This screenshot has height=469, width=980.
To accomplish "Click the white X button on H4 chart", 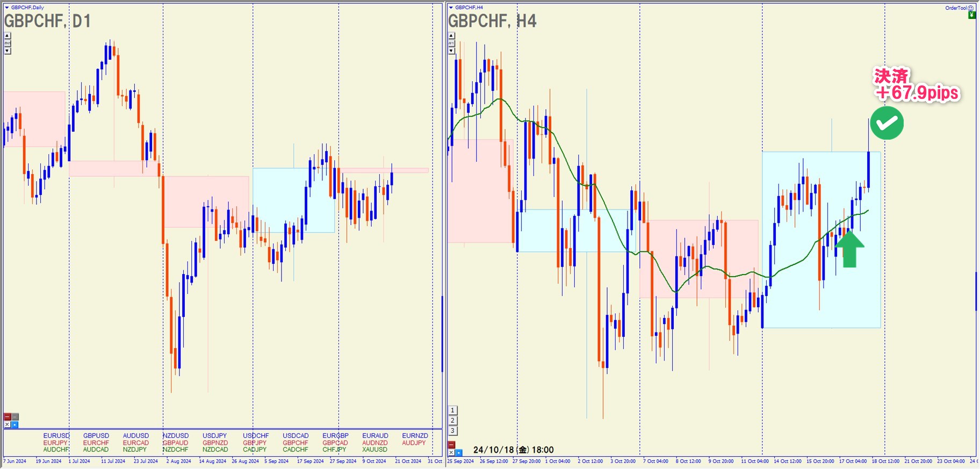I will [x=451, y=452].
